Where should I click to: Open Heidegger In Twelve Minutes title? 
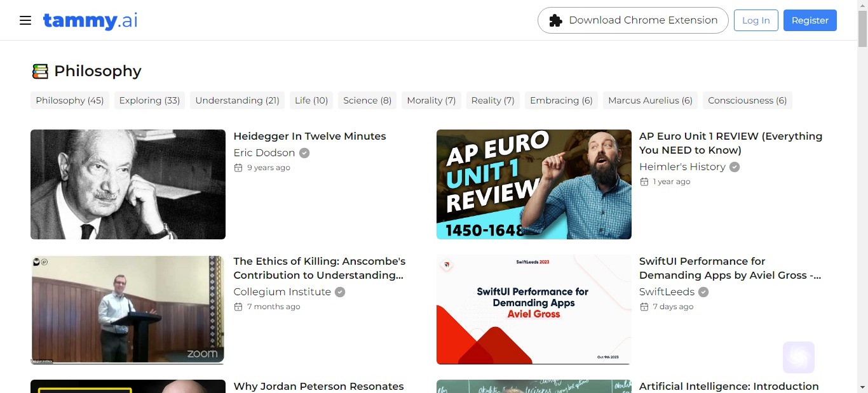pyautogui.click(x=309, y=136)
